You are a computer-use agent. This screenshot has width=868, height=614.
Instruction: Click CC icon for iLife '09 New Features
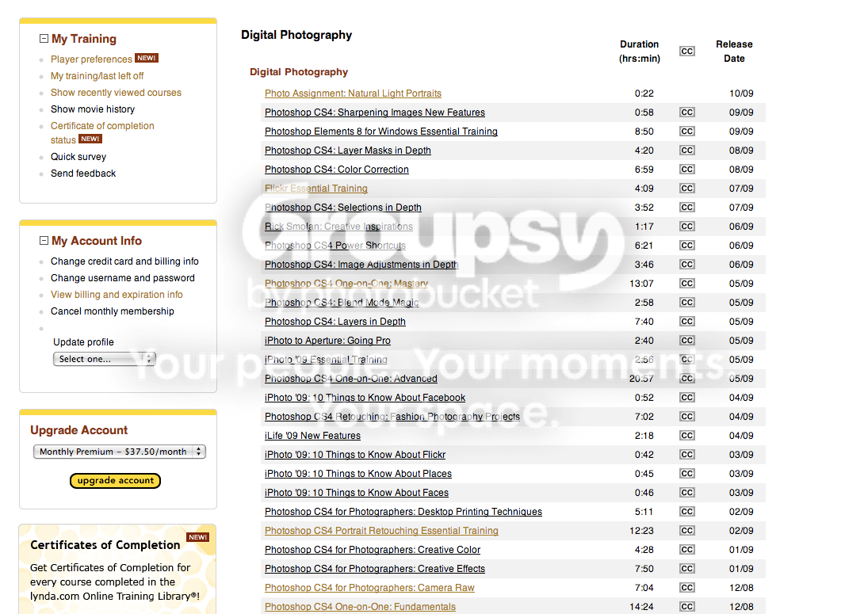(x=687, y=435)
